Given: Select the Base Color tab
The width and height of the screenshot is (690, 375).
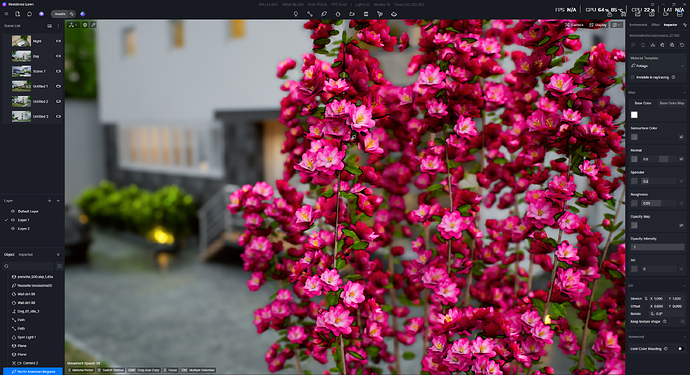Looking at the screenshot, I should pyautogui.click(x=643, y=103).
